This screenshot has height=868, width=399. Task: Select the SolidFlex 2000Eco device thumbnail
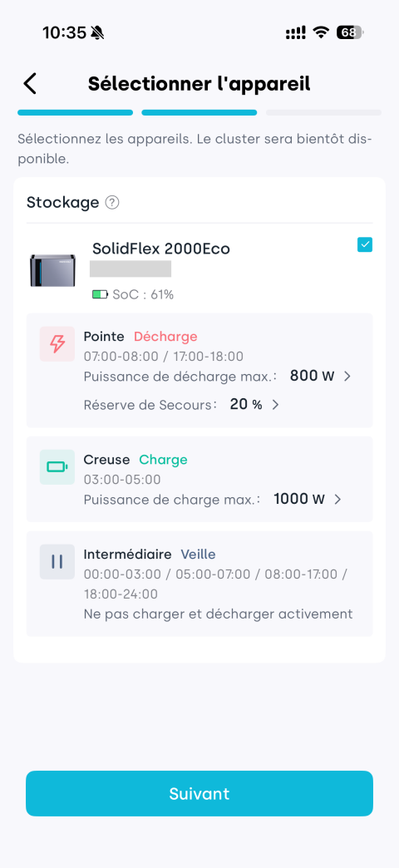click(x=52, y=271)
